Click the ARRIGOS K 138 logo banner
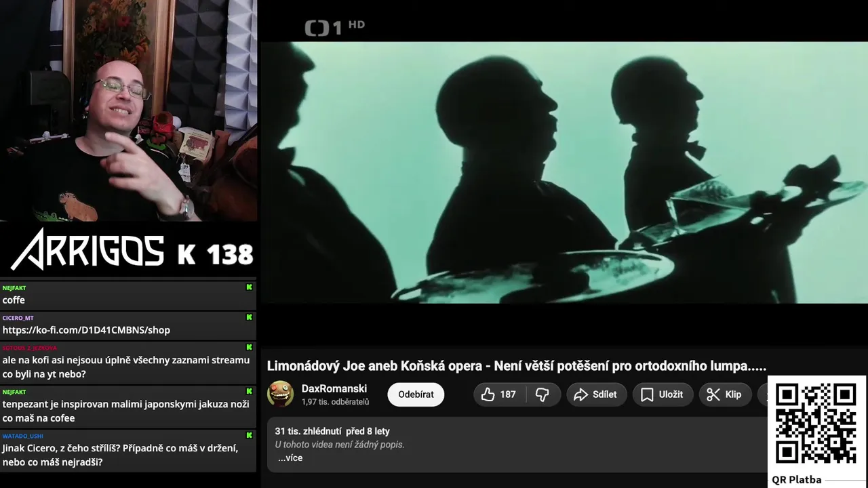The height and width of the screenshot is (488, 868). [132, 249]
